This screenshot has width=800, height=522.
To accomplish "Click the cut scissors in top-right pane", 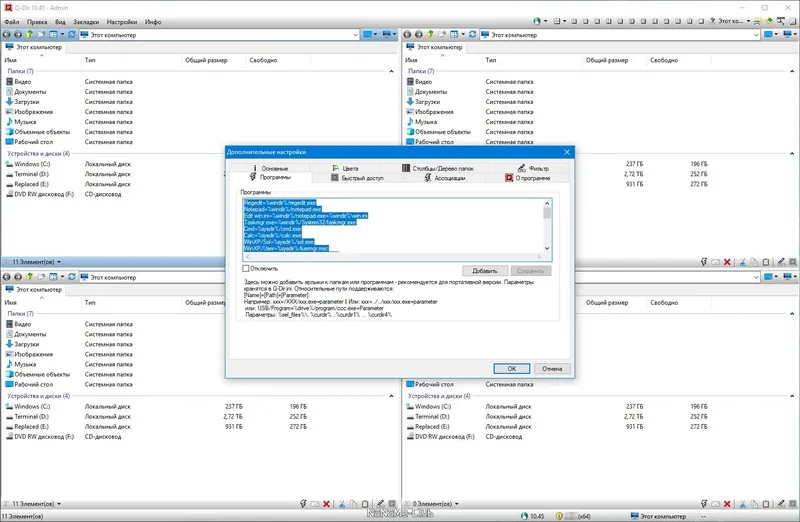I will click(x=743, y=262).
